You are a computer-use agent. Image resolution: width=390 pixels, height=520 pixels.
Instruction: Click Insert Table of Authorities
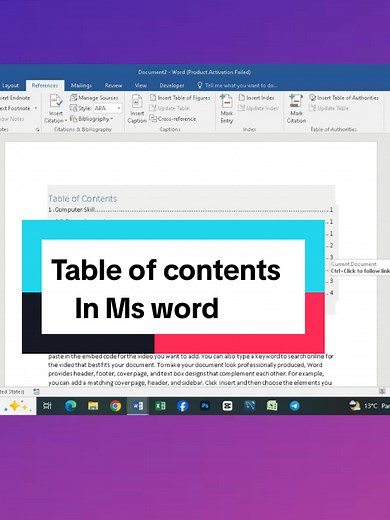(x=344, y=98)
